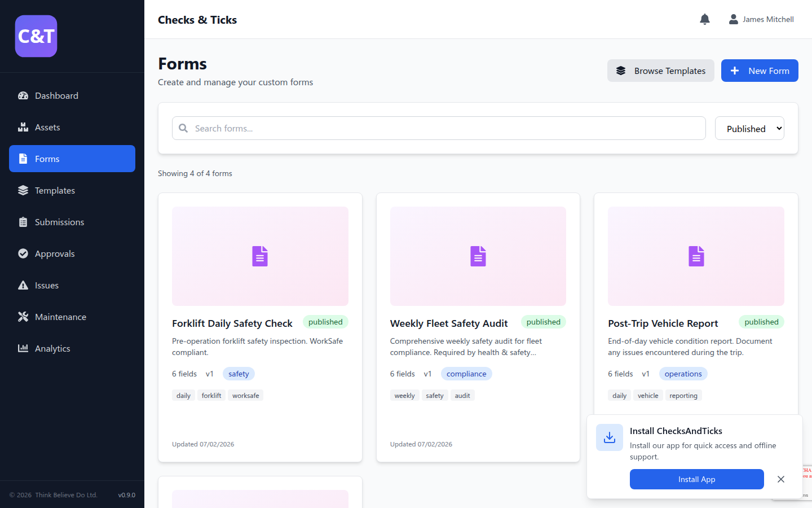The width and height of the screenshot is (812, 508).
Task: Open Browse Templates
Action: 660,71
